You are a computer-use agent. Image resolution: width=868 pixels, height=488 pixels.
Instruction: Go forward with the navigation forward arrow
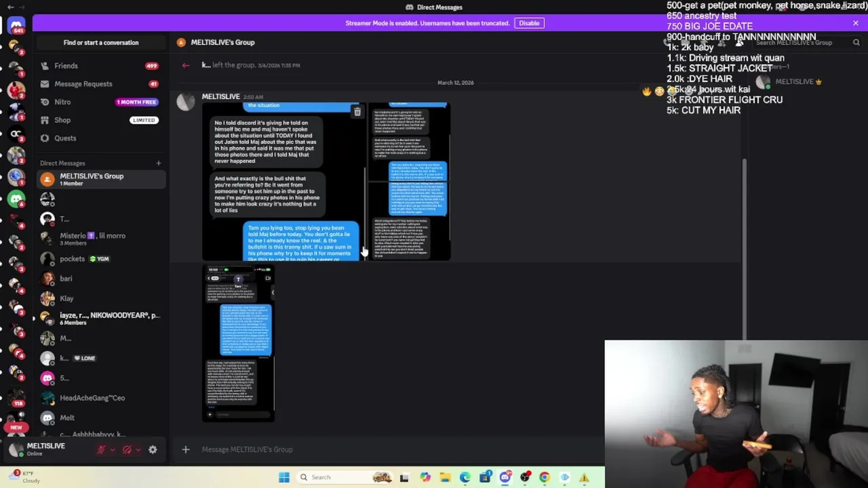coord(23,7)
